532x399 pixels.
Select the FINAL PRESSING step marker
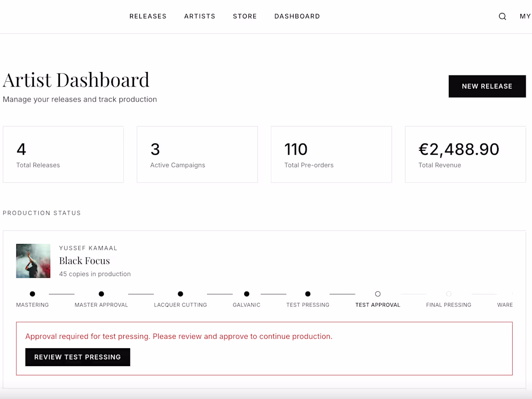[448, 294]
